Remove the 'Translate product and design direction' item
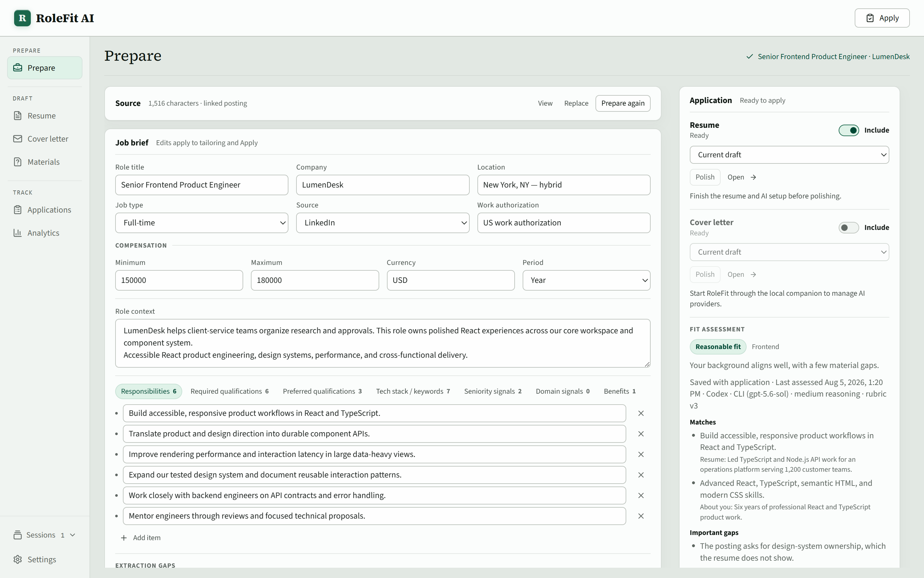This screenshot has height=578, width=924. coord(641,434)
